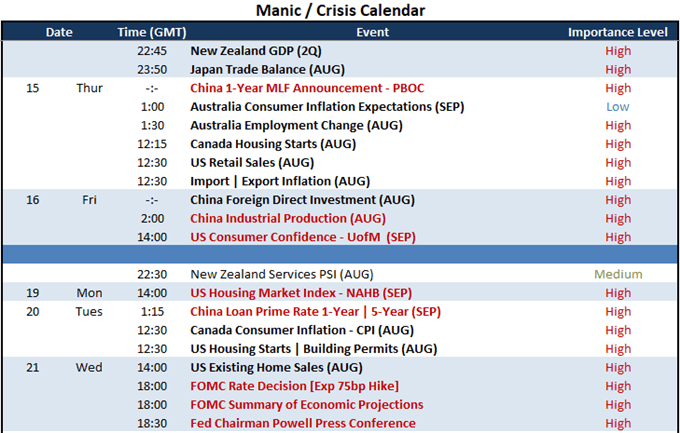Viewport: 680px width, 433px height.
Task: Select the Event column header
Action: click(x=373, y=32)
